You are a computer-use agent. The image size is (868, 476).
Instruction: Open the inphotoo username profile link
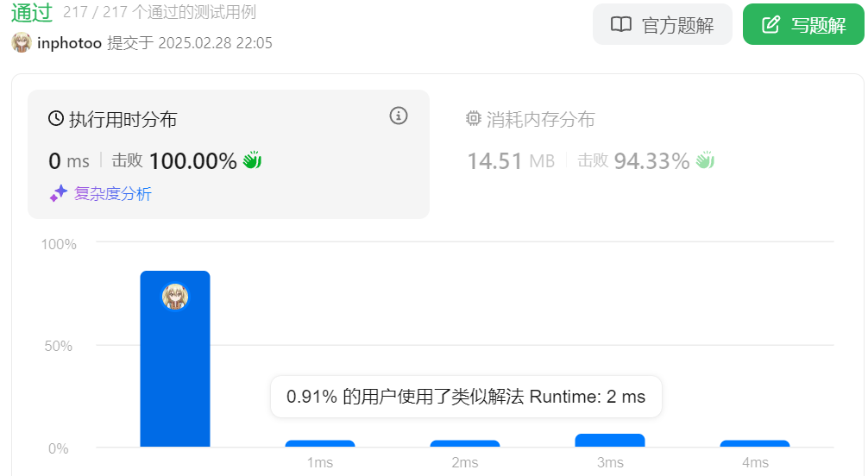click(x=69, y=43)
